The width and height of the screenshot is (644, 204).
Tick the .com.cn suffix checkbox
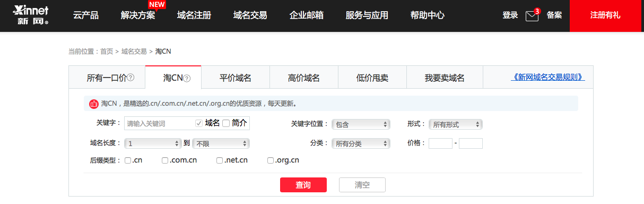coord(165,160)
